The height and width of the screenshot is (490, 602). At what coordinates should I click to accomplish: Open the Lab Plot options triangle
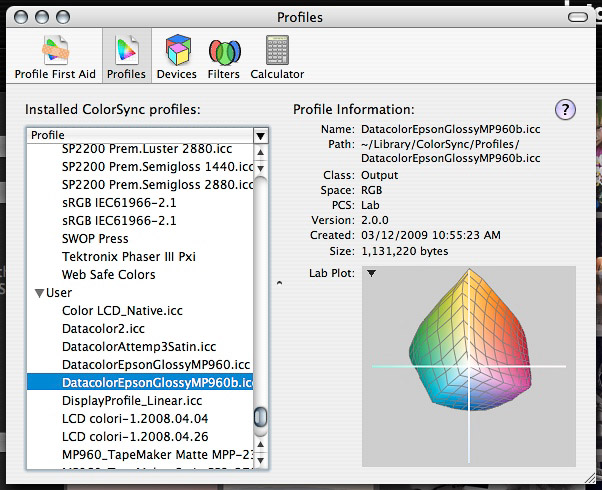[371, 273]
